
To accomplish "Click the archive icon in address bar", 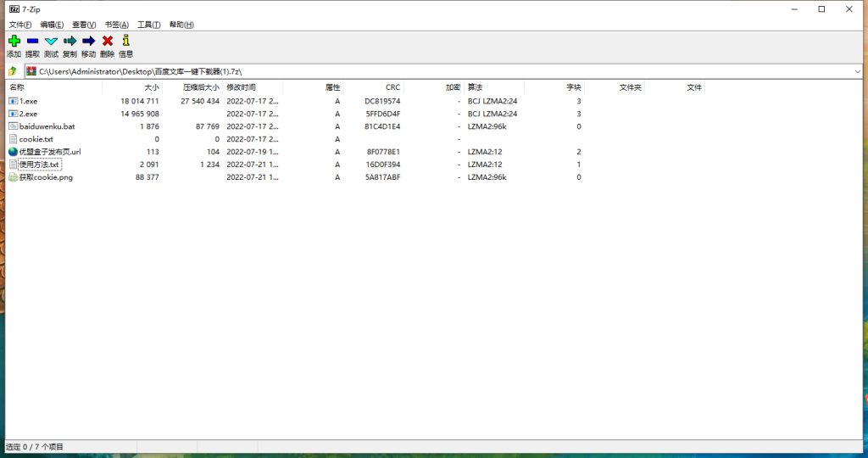I will coord(31,71).
